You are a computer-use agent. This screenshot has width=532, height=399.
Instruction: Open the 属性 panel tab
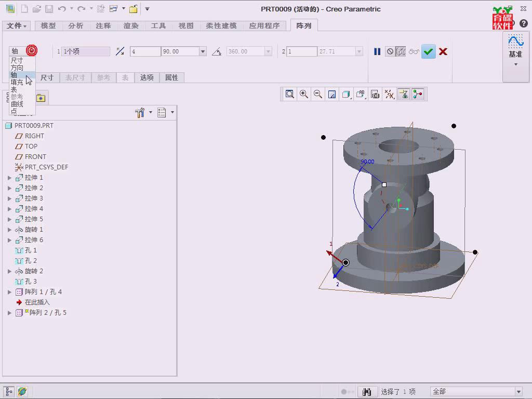[171, 77]
